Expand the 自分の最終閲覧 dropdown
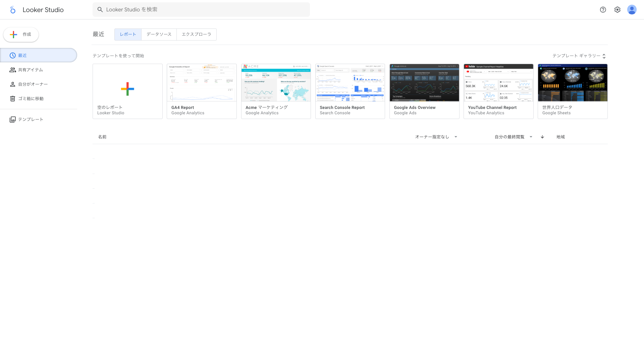The height and width of the screenshot is (362, 644). [x=513, y=137]
